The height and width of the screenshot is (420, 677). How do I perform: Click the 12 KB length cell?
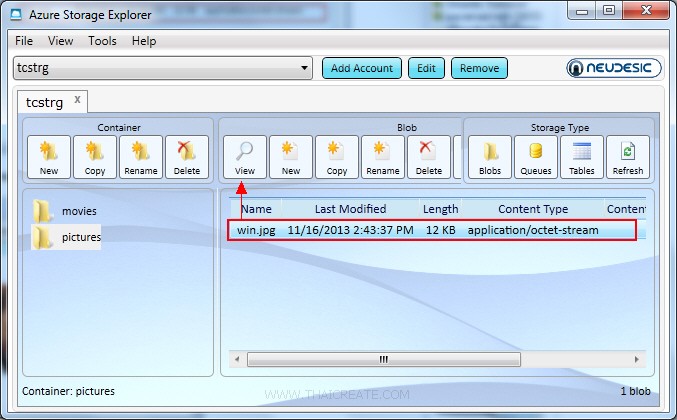pos(440,230)
